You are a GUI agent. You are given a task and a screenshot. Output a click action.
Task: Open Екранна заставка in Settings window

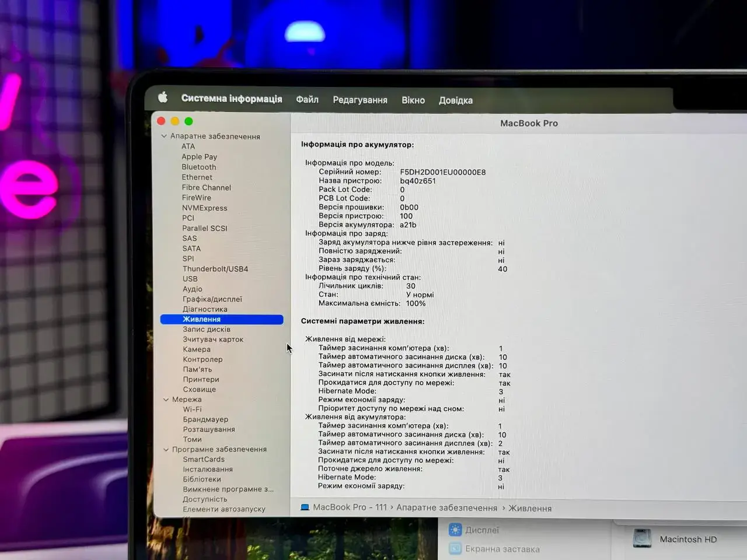click(x=502, y=549)
